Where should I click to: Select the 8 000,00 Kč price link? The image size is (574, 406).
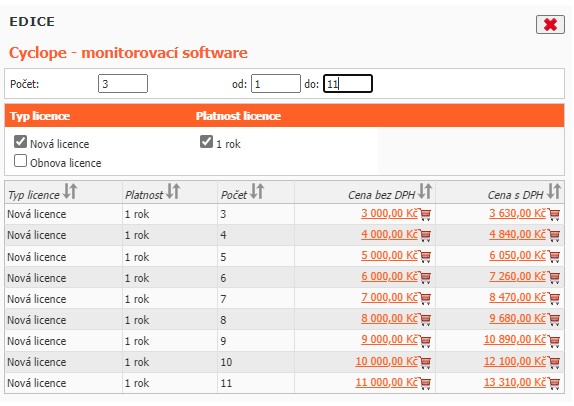390,318
